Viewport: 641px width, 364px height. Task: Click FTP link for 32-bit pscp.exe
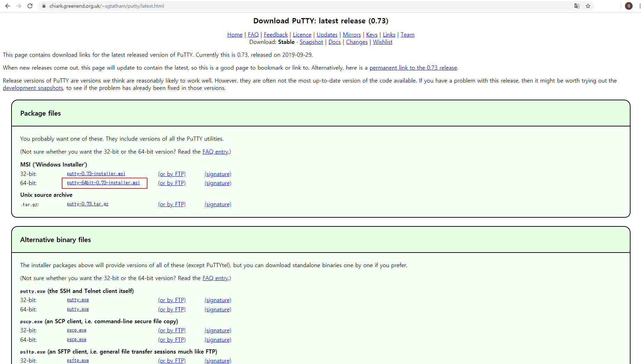click(172, 330)
